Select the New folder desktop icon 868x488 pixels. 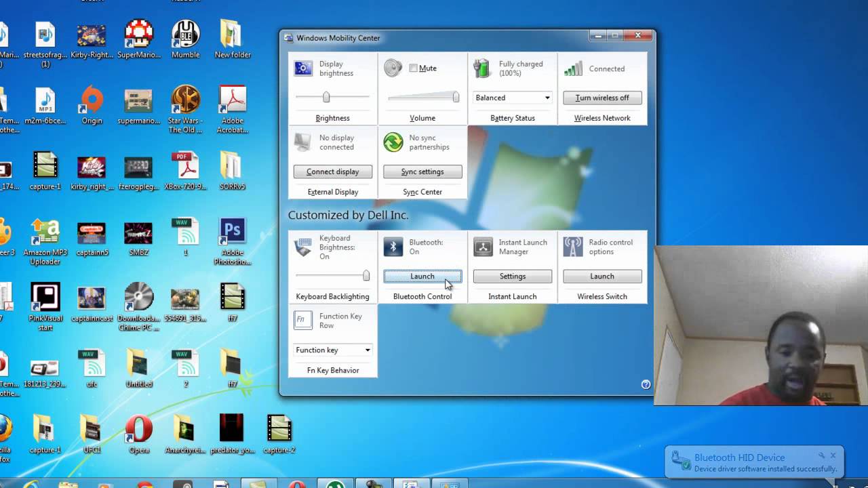click(232, 39)
